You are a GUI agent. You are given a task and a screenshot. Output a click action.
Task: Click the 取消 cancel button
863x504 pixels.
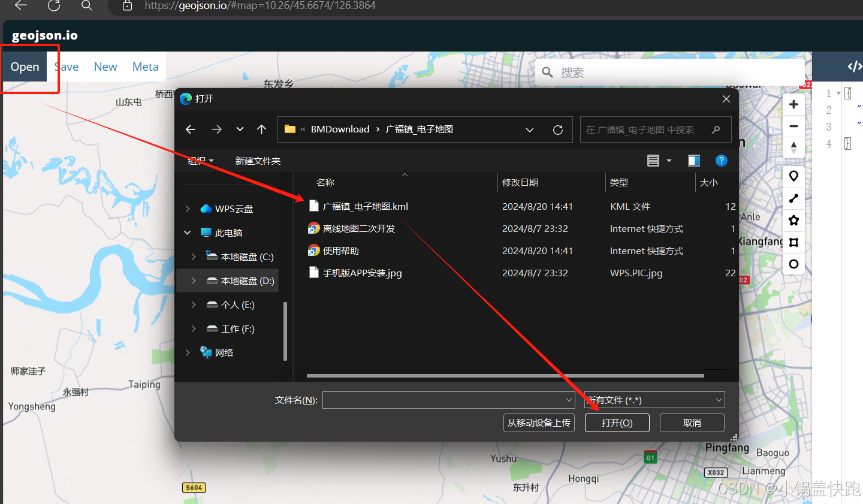tap(692, 422)
